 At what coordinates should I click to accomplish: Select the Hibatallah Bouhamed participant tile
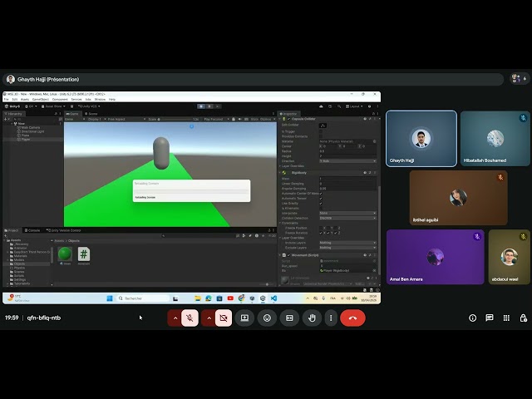pos(495,139)
